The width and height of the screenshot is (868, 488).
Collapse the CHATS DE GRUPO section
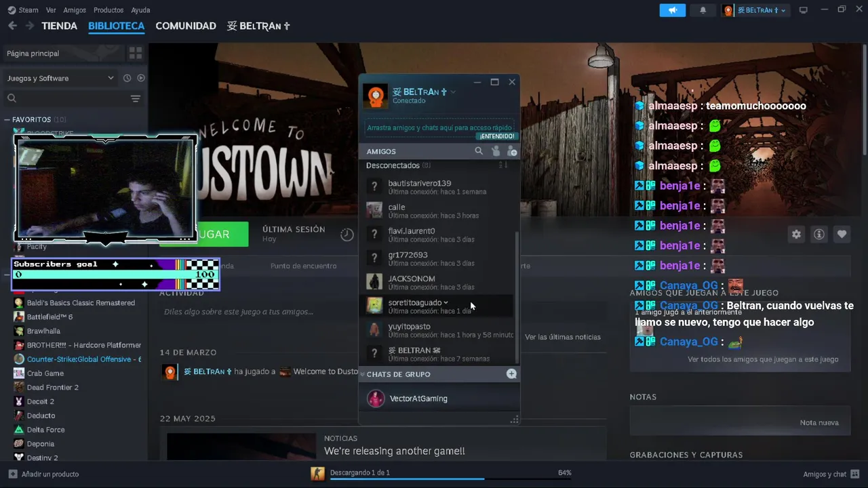(362, 374)
